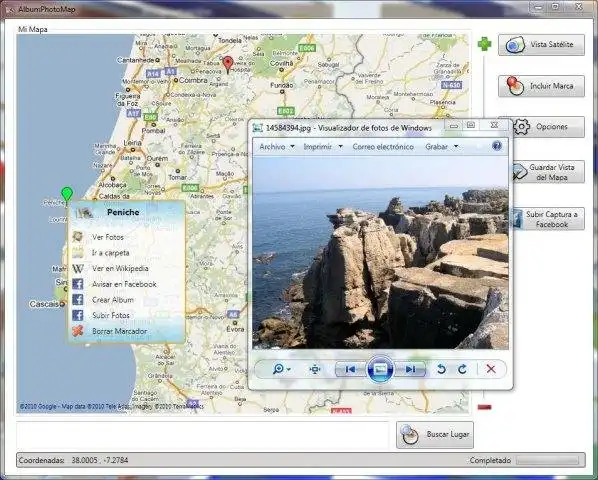
Task: Rotate photo clockwise
Action: tap(462, 369)
